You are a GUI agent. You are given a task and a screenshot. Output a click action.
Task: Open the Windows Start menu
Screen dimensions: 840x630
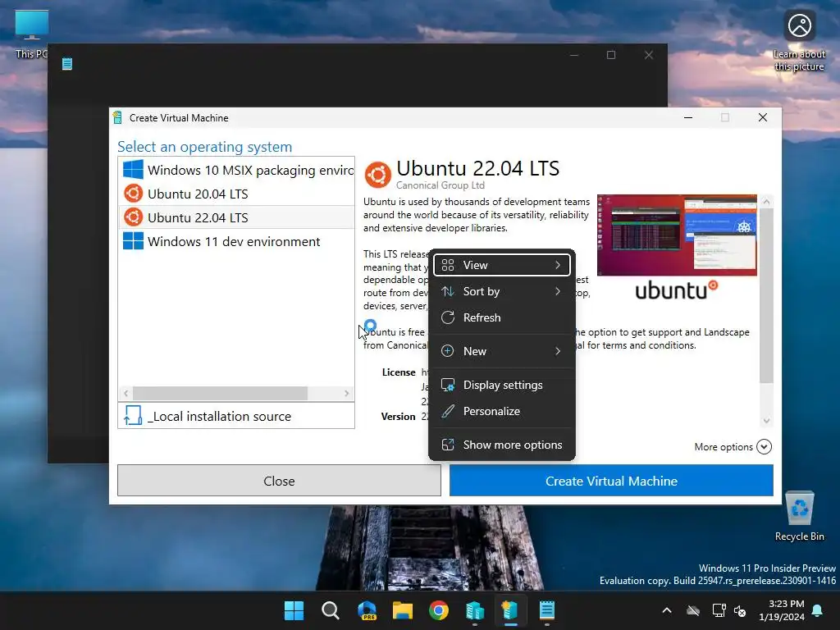point(294,610)
